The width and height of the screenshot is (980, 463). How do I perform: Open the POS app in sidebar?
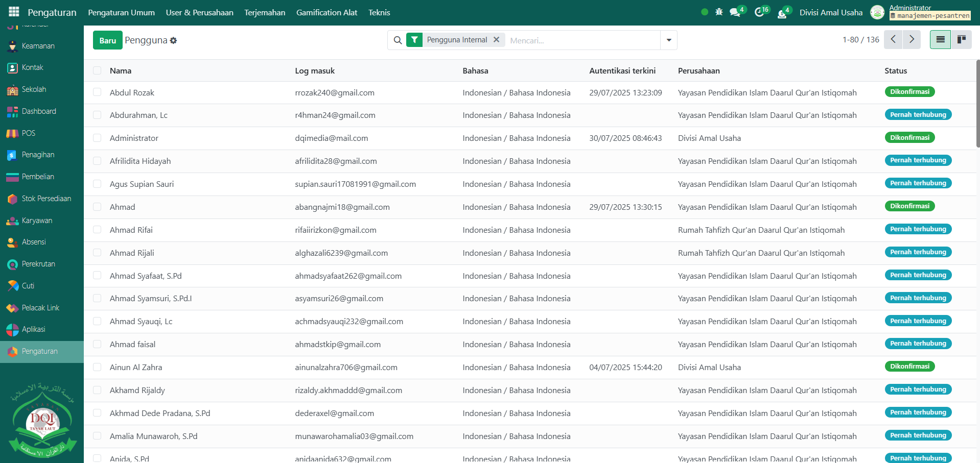click(x=29, y=133)
